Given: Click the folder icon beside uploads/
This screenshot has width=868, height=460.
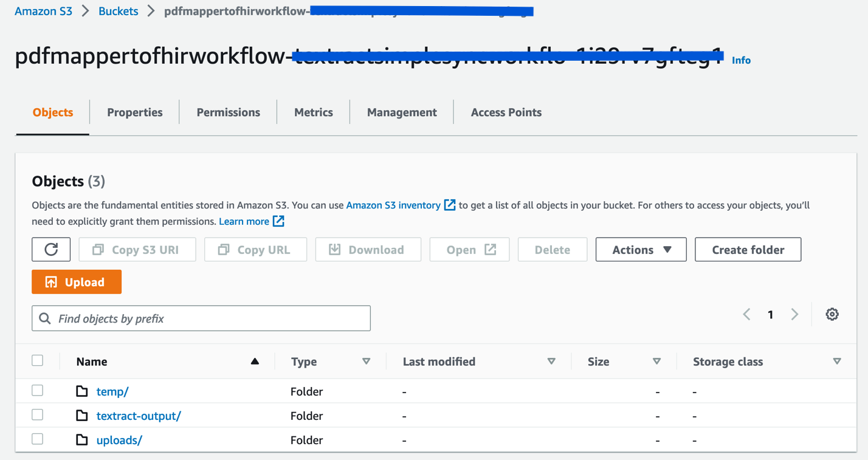Looking at the screenshot, I should (x=82, y=440).
